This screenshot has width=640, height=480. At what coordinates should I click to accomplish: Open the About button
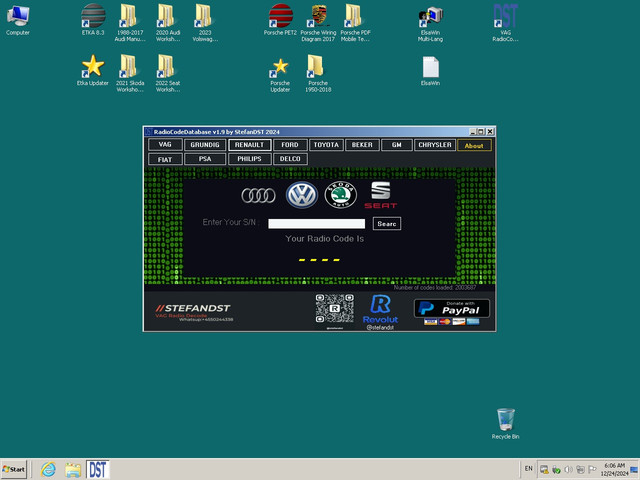474,145
